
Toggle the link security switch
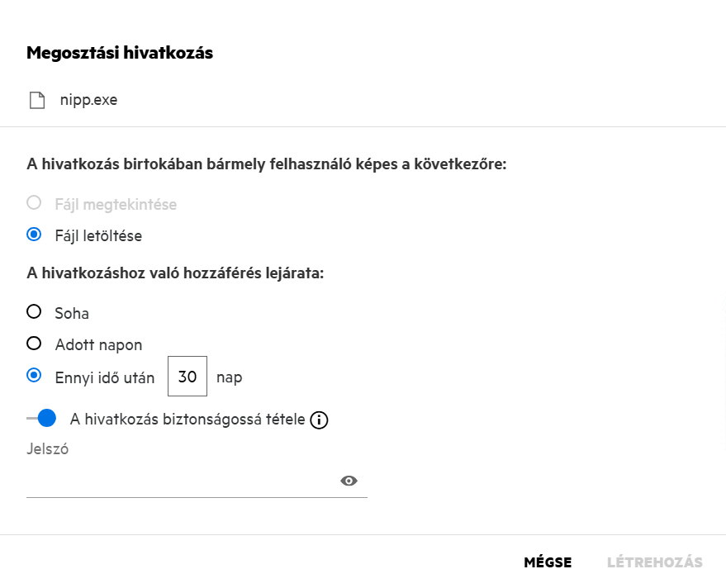[41, 419]
